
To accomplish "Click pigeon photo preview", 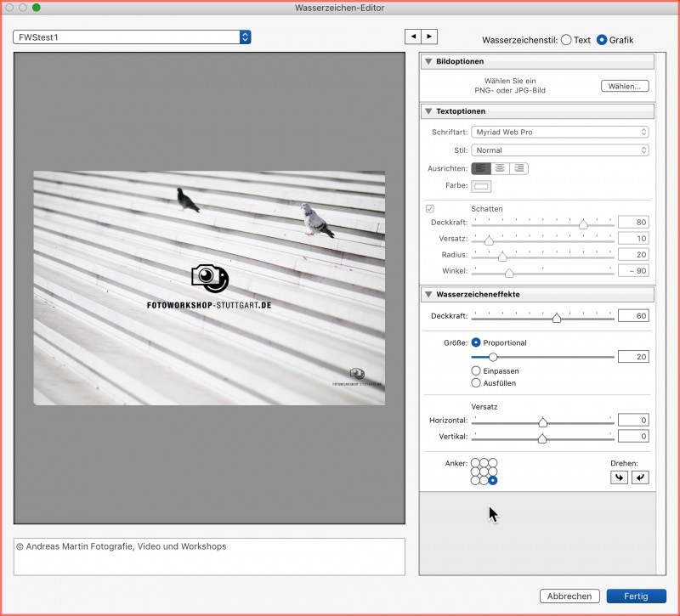I will 209,288.
